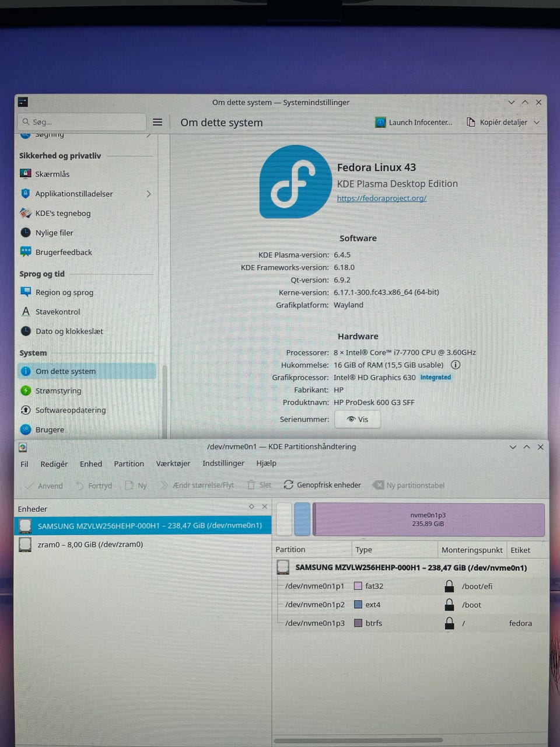This screenshot has height=747, width=560.
Task: Click Ændr størrelse/Flyt toolbar button
Action: (x=197, y=485)
